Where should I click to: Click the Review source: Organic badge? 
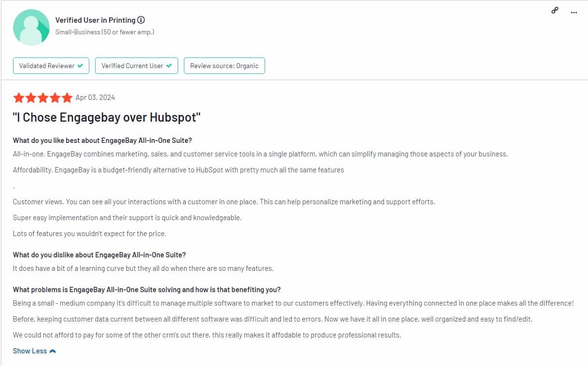click(x=224, y=66)
